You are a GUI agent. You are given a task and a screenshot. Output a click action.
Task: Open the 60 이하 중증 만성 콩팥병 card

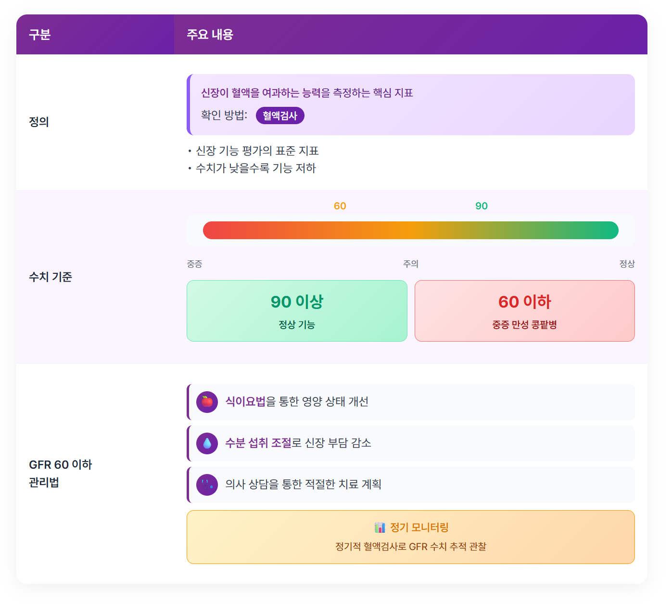(x=525, y=311)
